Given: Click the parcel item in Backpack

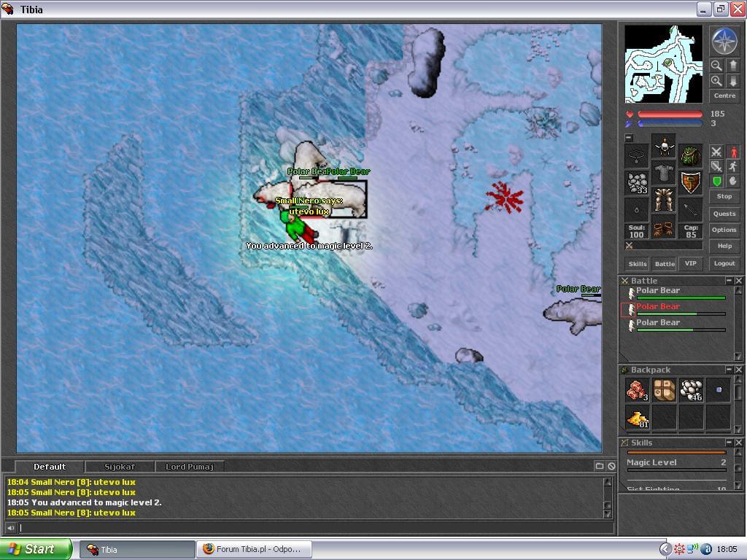Looking at the screenshot, I should click(x=664, y=390).
